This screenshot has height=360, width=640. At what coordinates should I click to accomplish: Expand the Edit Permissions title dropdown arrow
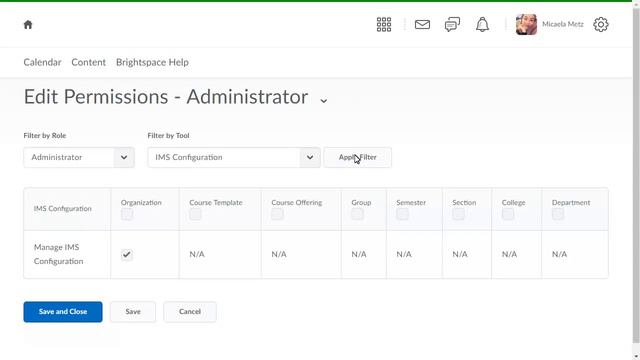click(324, 100)
